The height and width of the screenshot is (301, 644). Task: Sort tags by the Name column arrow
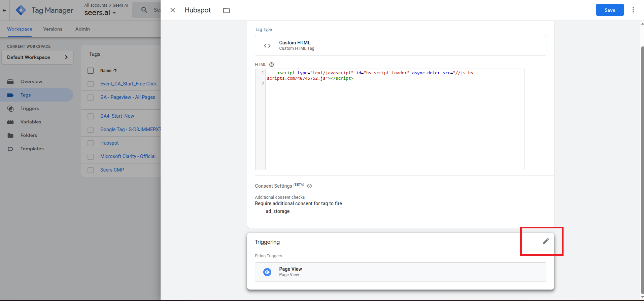tap(115, 71)
